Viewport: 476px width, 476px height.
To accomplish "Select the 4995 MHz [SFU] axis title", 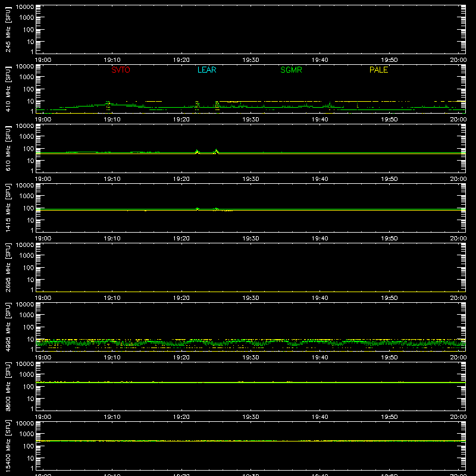I will click(x=8, y=327).
